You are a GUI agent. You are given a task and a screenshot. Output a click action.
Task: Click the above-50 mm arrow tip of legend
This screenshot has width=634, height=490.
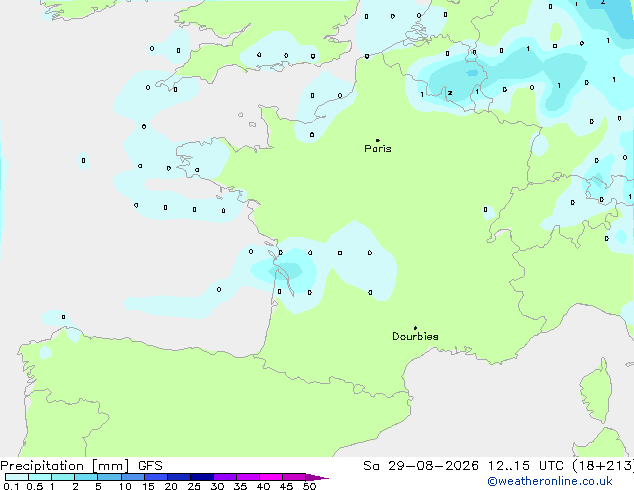317,477
